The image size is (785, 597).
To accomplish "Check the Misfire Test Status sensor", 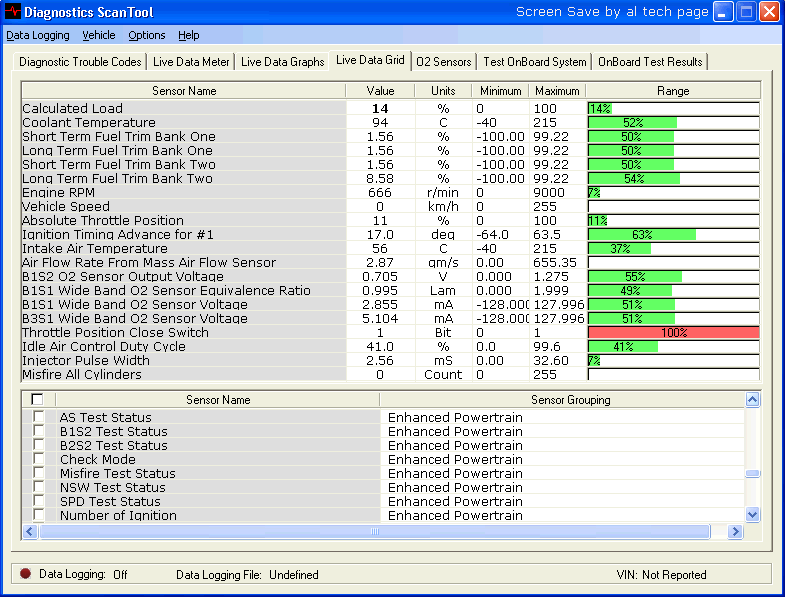I will click(39, 473).
